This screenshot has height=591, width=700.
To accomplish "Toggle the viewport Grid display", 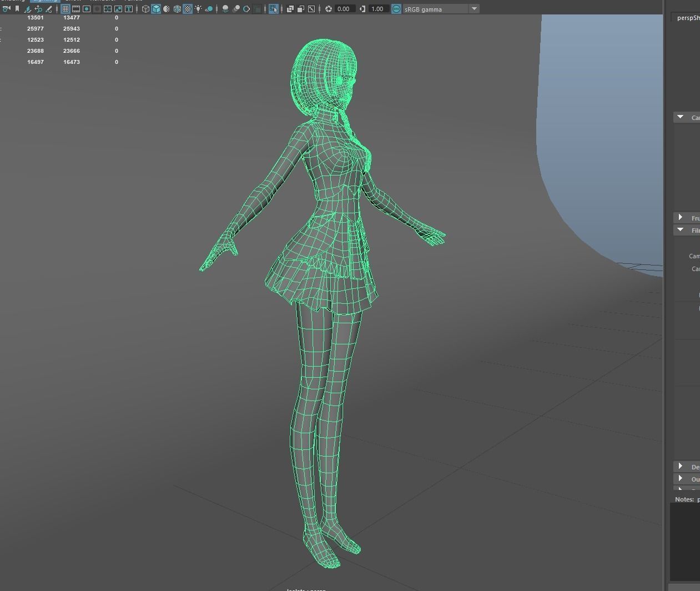I will point(65,9).
